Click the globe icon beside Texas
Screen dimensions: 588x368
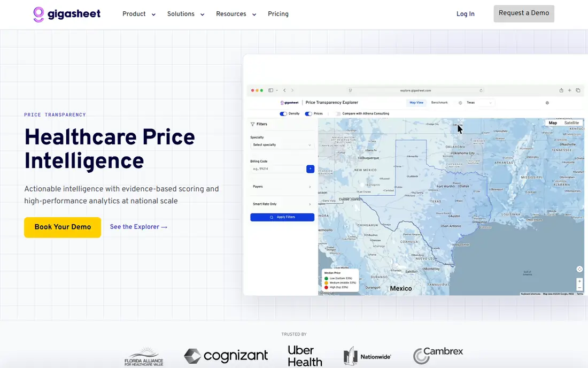pyautogui.click(x=460, y=103)
